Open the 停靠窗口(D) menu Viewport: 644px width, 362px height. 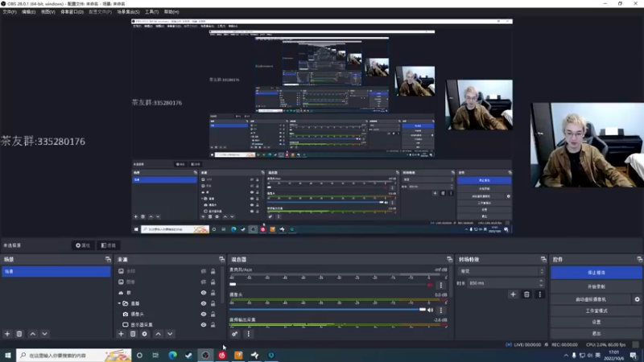72,12
